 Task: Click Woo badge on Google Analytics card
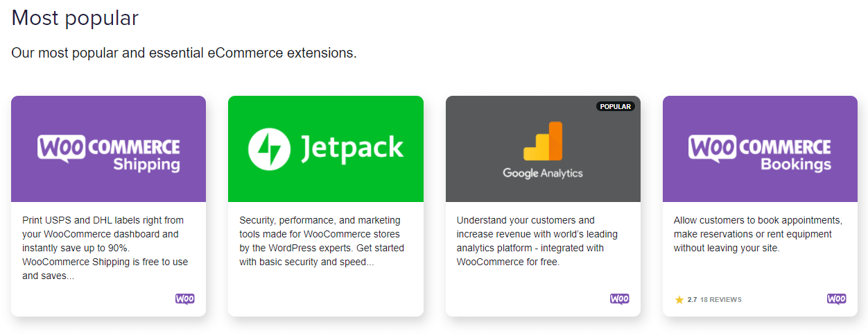[x=620, y=299]
